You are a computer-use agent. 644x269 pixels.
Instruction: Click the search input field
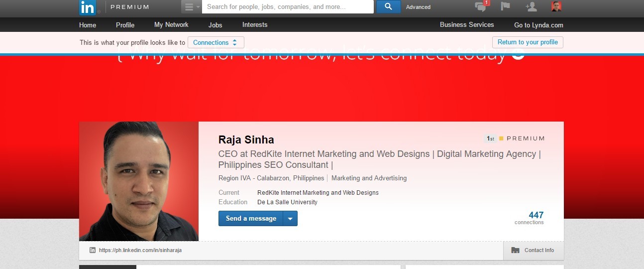click(288, 7)
